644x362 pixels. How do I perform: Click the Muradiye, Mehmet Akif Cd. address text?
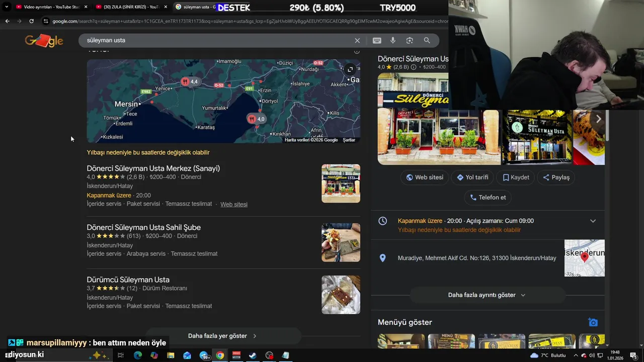[477, 258]
